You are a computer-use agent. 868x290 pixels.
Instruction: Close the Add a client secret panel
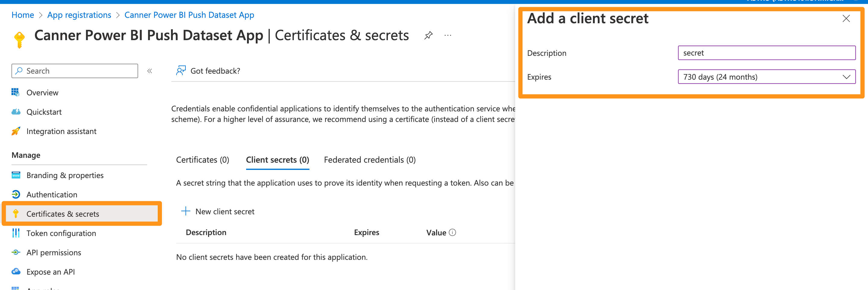pos(846,18)
